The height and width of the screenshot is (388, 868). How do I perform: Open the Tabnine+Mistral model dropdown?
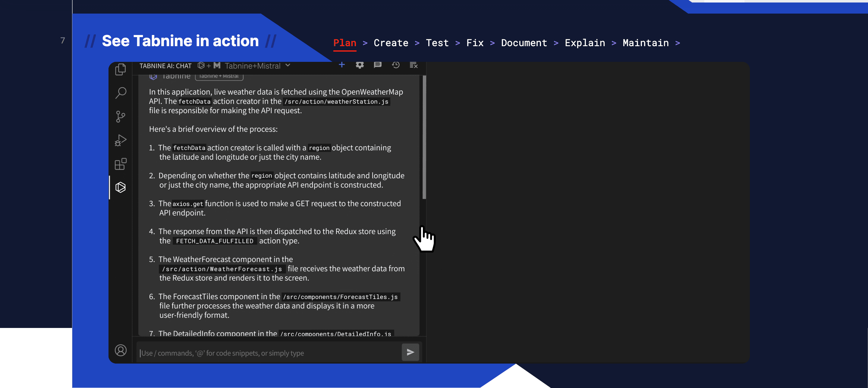pos(253,66)
